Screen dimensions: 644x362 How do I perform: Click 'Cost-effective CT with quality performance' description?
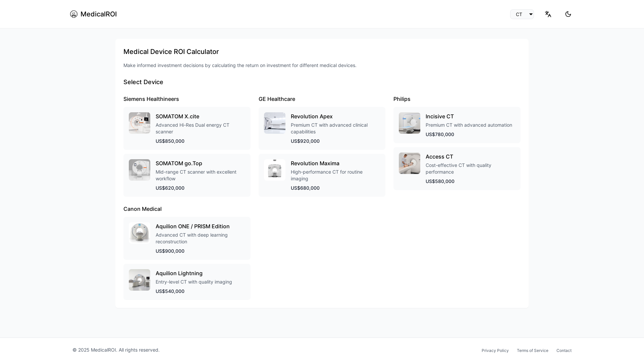click(459, 169)
